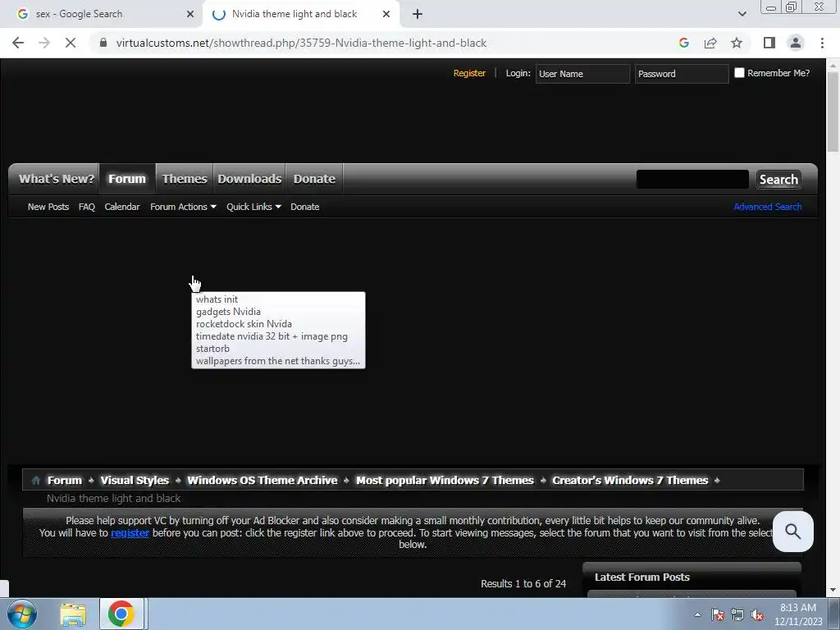Click the taskbar clock
Screen dimensions: 840x630
[x=798, y=614]
